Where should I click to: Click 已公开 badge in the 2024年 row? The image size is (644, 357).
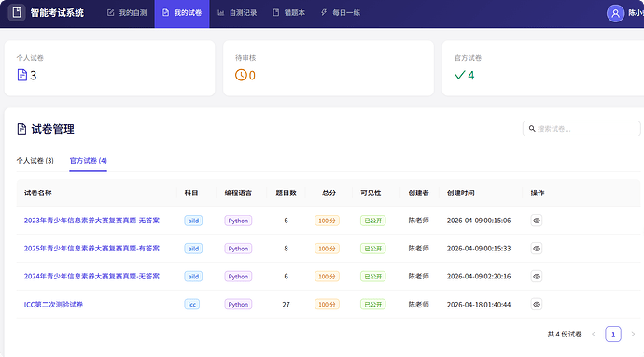(x=373, y=277)
